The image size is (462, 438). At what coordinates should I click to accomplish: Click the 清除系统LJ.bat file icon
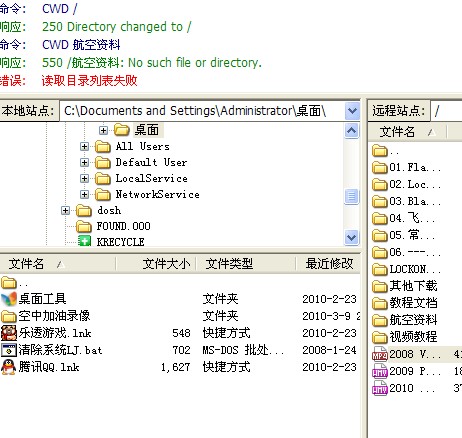click(9, 350)
